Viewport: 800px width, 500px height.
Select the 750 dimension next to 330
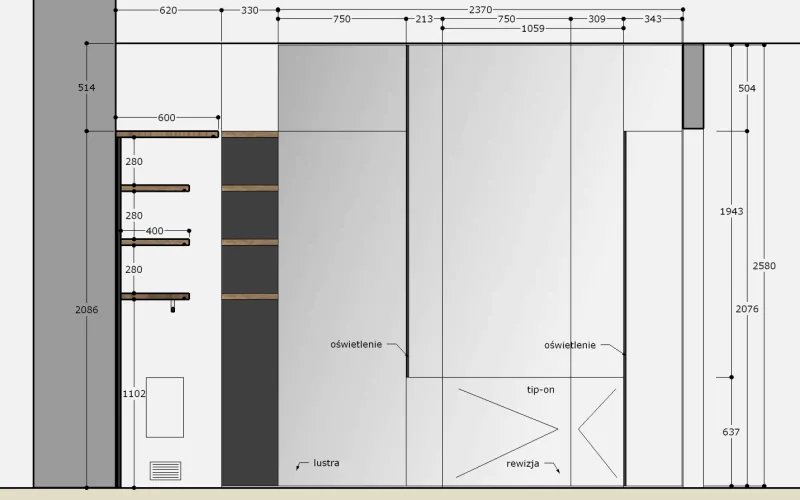(342, 19)
